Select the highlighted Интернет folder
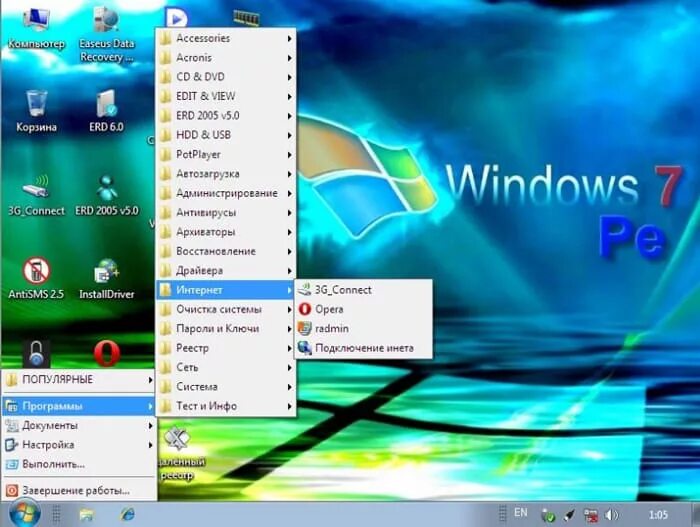The width and height of the screenshot is (700, 527). click(226, 290)
